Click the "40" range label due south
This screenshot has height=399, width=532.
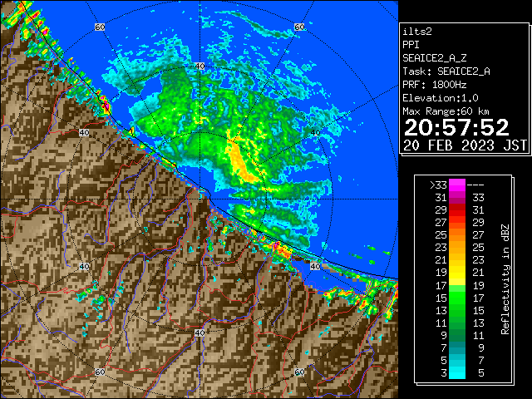(199, 332)
